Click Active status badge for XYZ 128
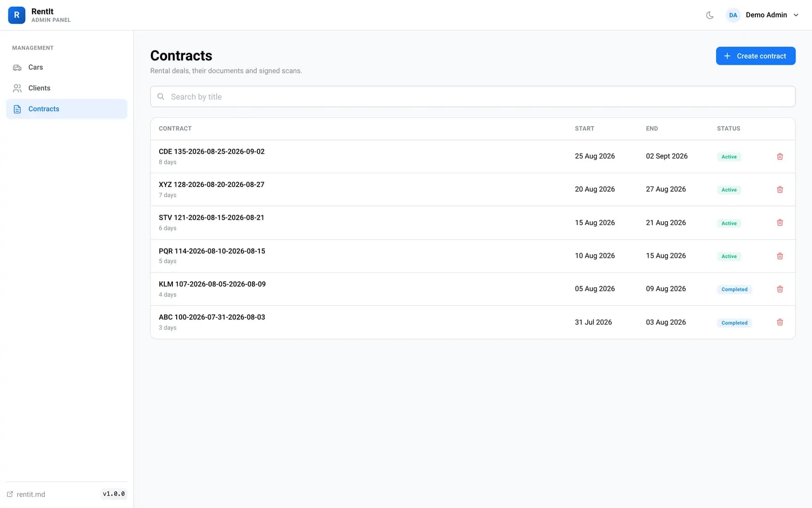Screen dimensions: 812x508 pos(729,190)
